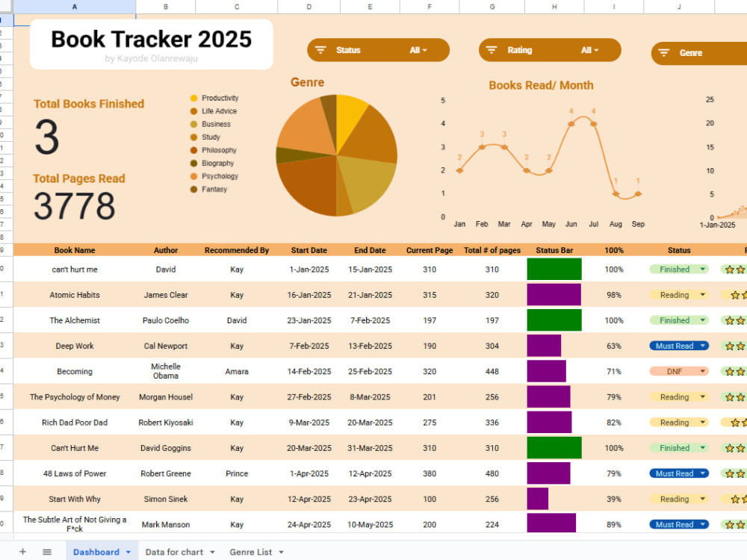
Task: Select column H header
Action: 554,7
